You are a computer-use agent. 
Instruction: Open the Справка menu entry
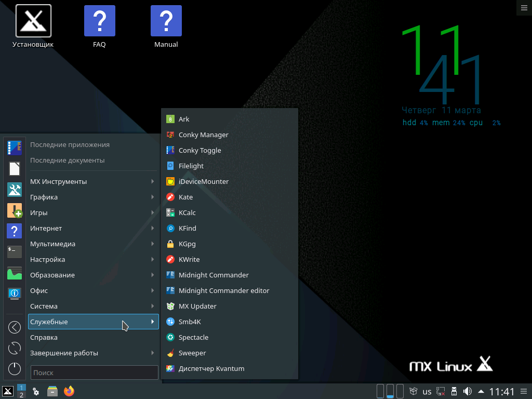coord(94,338)
